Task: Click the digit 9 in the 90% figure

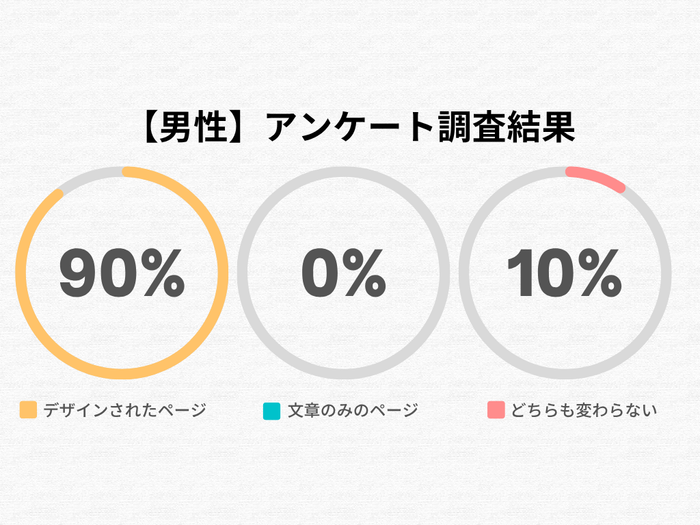Action: [x=78, y=273]
